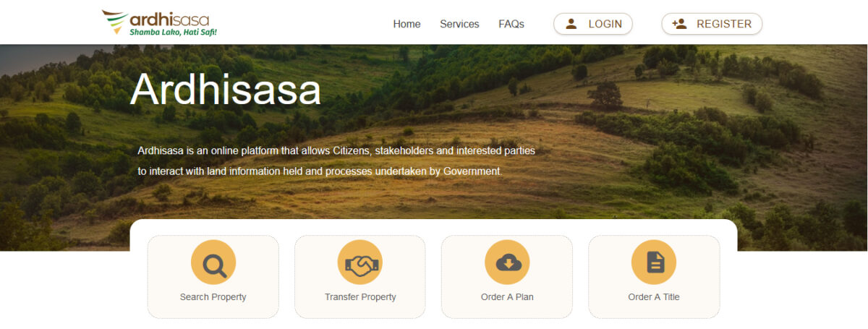
Task: Click the Ardhisasa logo in the header
Action: (x=161, y=22)
